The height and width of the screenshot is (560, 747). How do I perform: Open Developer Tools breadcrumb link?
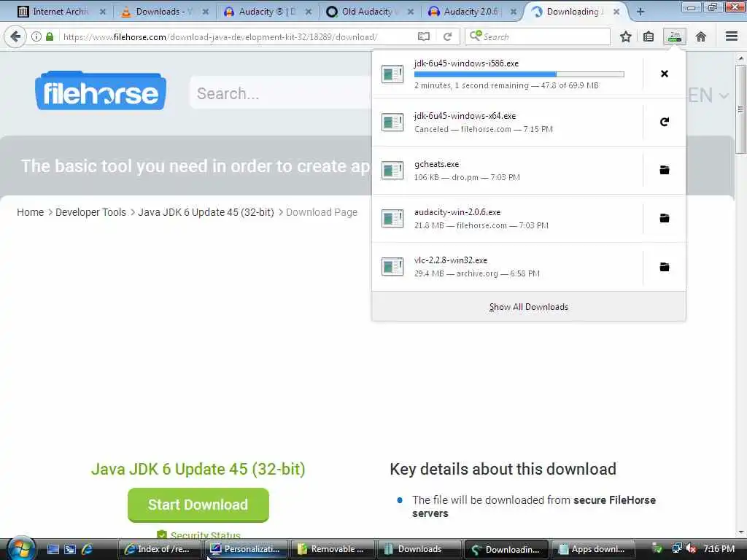tap(90, 212)
